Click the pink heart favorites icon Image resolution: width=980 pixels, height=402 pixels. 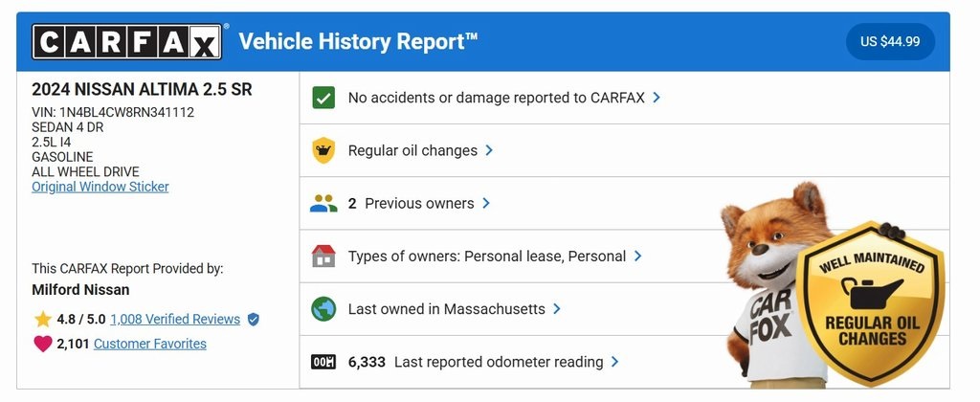click(x=42, y=344)
